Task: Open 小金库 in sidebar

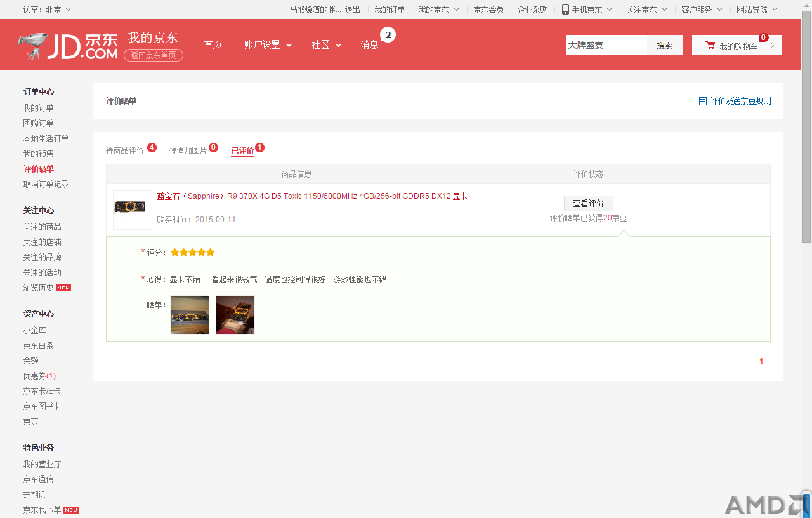Action: pyautogui.click(x=35, y=330)
